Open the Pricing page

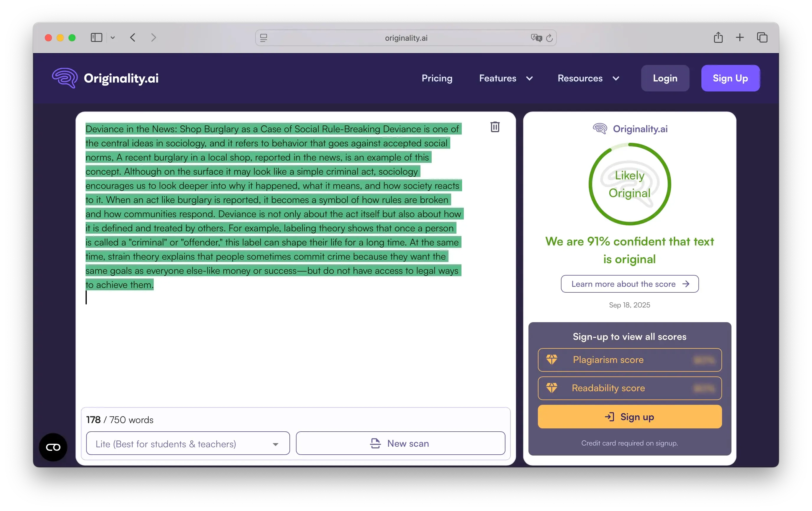pos(437,78)
